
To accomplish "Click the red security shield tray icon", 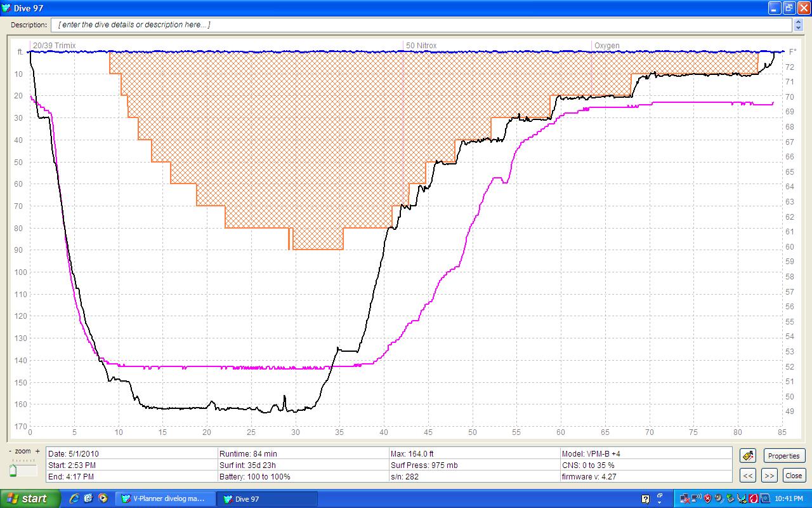I will (x=707, y=498).
